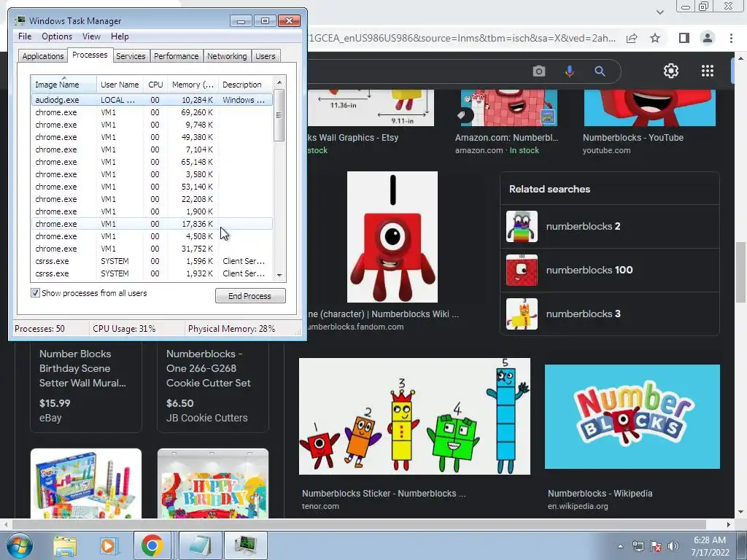Select chrome.exe using 17,836 K memory
The width and height of the screenshot is (747, 560).
(152, 224)
